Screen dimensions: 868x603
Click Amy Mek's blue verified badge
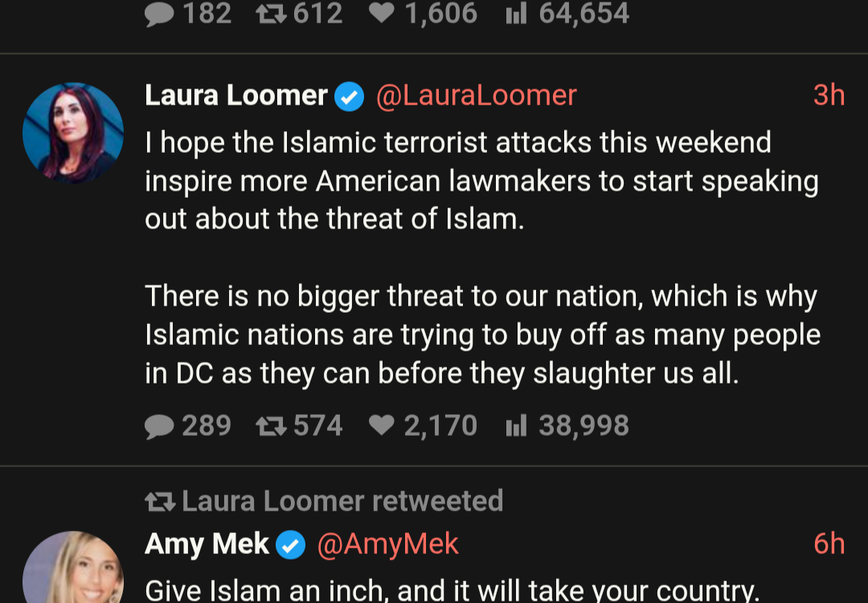(x=291, y=545)
